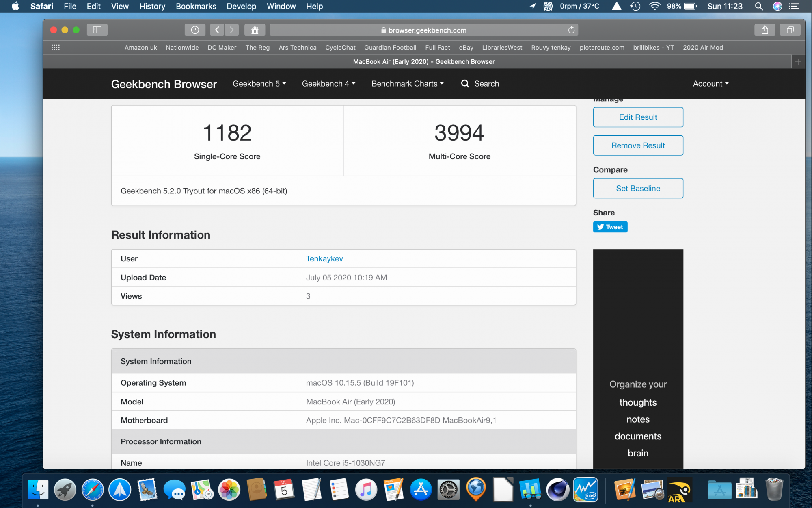Image resolution: width=812 pixels, height=508 pixels.
Task: Click the Set Baseline button
Action: coord(638,188)
